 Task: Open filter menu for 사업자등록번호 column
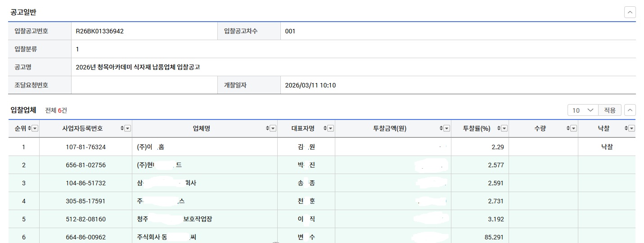click(128, 128)
